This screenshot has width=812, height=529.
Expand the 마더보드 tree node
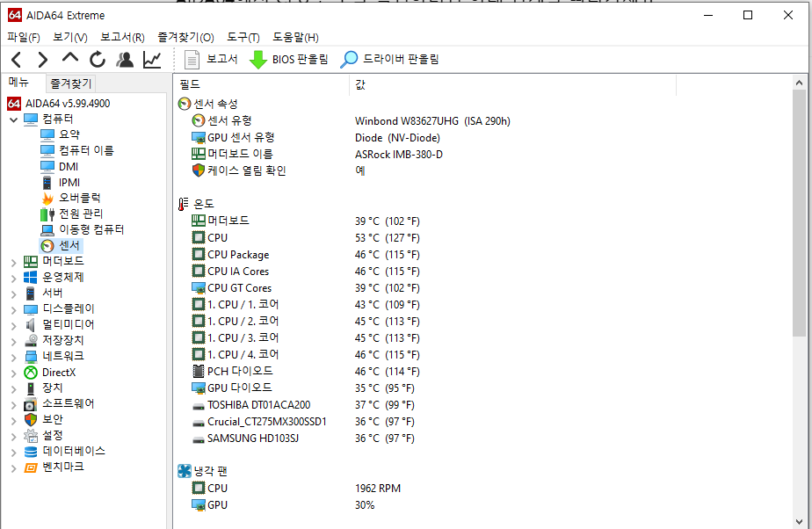pyautogui.click(x=13, y=263)
